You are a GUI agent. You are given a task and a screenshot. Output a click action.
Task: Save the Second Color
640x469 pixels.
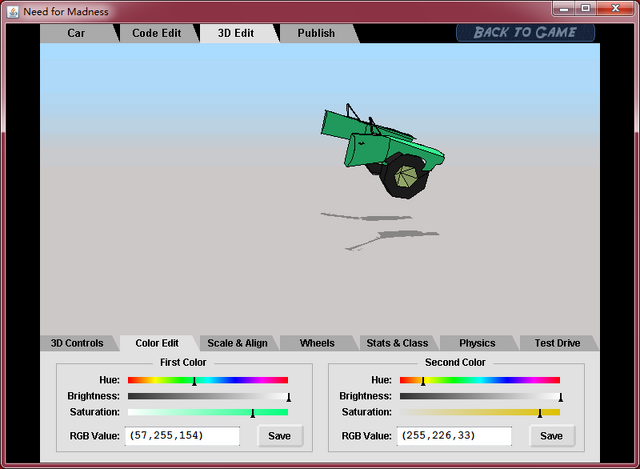(x=551, y=436)
